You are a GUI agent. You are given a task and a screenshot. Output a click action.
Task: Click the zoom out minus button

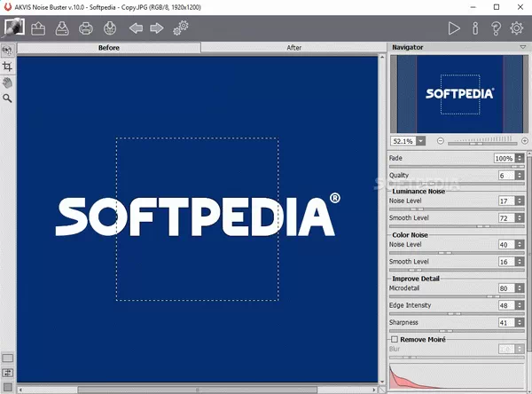pyautogui.click(x=440, y=141)
